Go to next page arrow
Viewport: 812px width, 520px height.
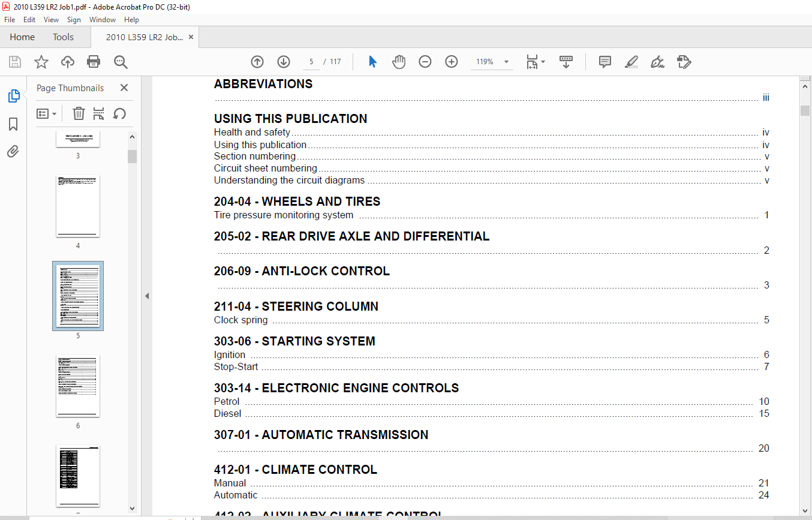pos(284,62)
